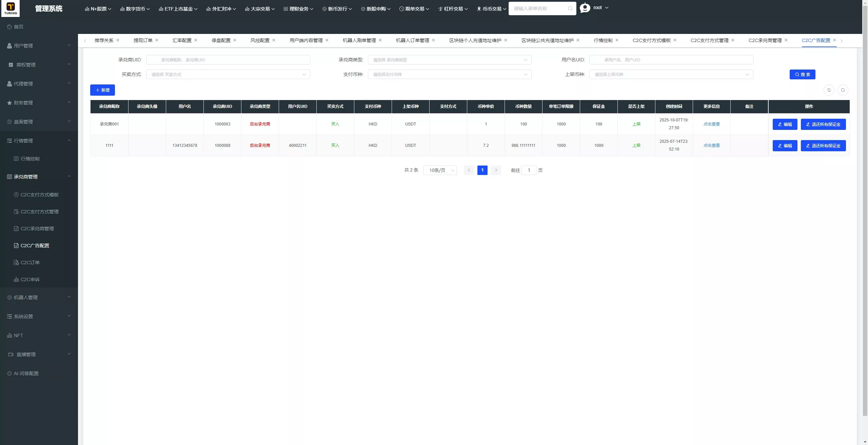868x445 pixels.
Task: Click 退还所有保证金 for 1111 row
Action: [823, 146]
